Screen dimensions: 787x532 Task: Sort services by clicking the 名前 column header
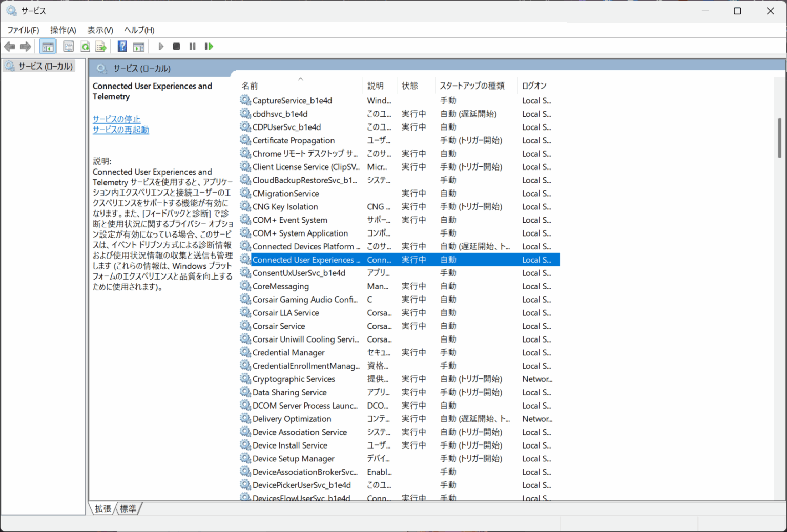(x=250, y=85)
